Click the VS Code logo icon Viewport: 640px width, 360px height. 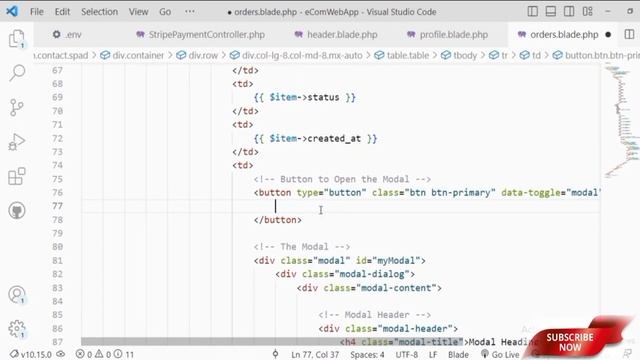(12, 11)
